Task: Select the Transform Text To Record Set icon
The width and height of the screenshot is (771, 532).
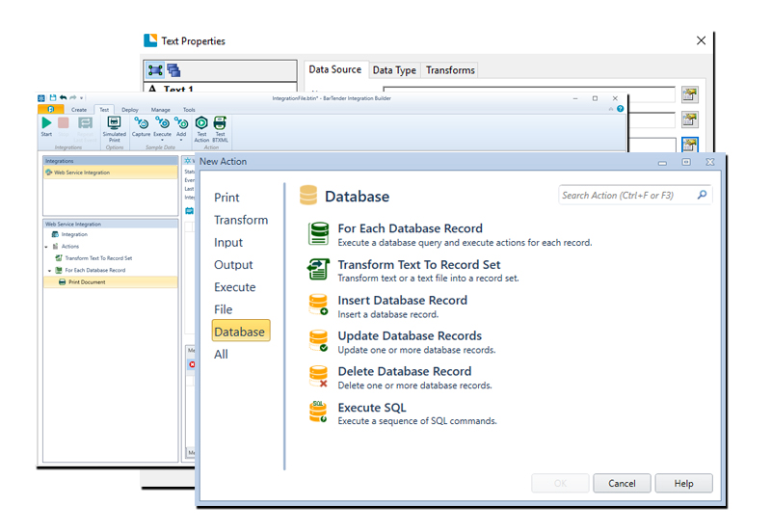Action: click(318, 269)
